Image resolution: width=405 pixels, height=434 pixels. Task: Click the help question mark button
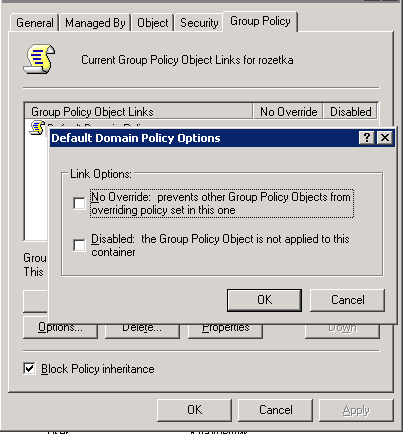367,137
